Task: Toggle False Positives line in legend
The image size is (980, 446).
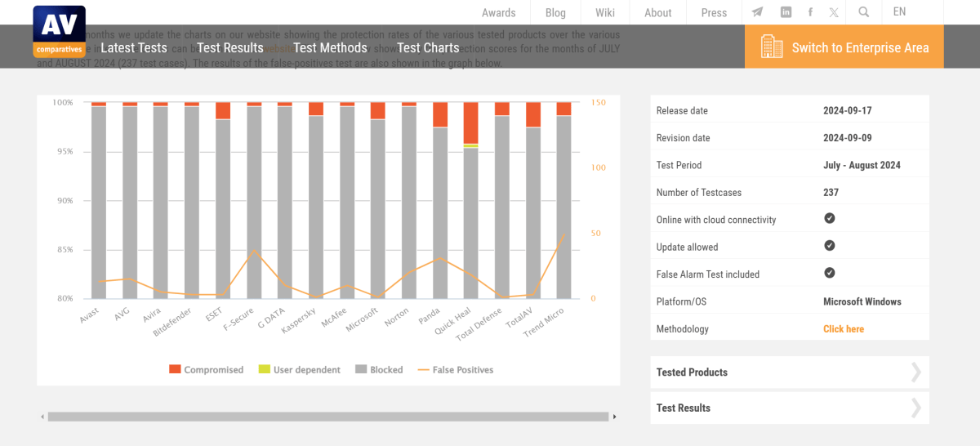Action: pyautogui.click(x=455, y=370)
